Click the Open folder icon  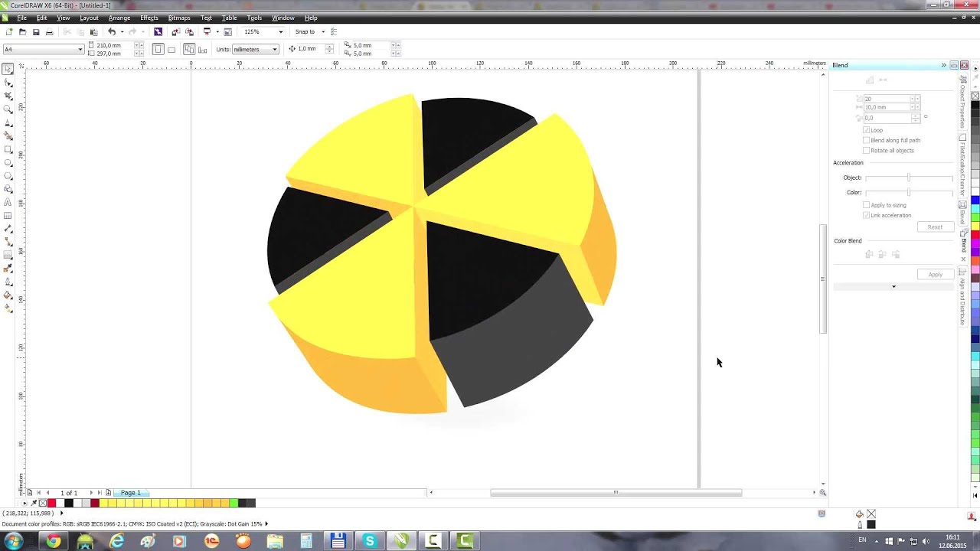tap(22, 32)
